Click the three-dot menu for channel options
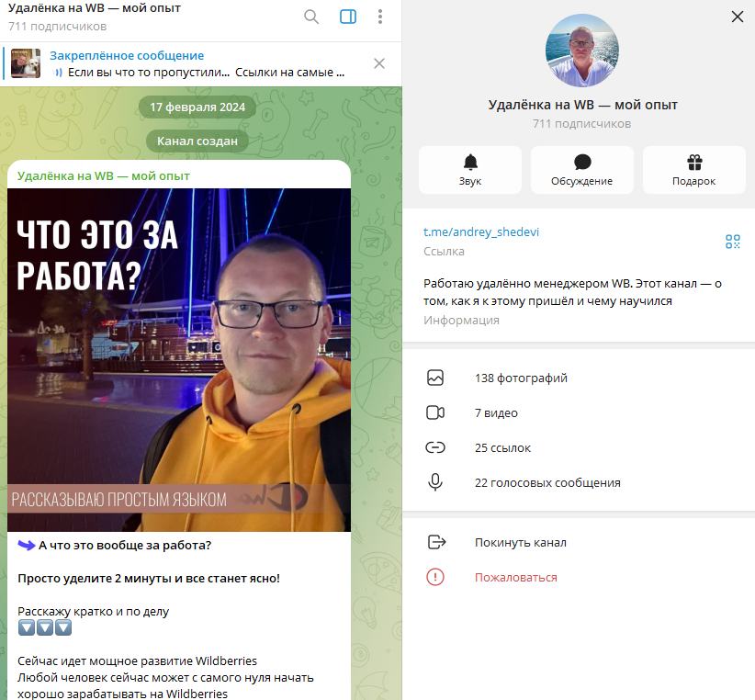755x700 pixels. point(380,17)
